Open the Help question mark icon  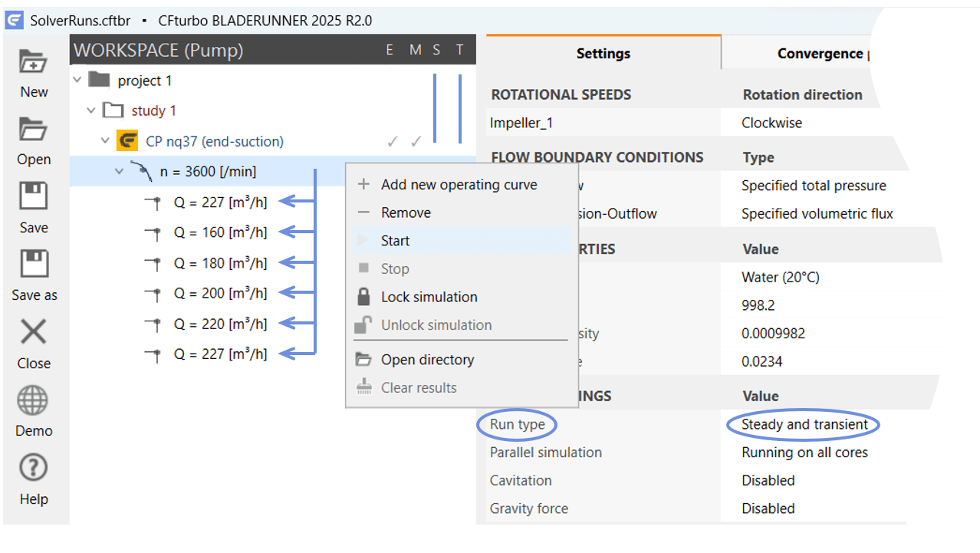34,468
